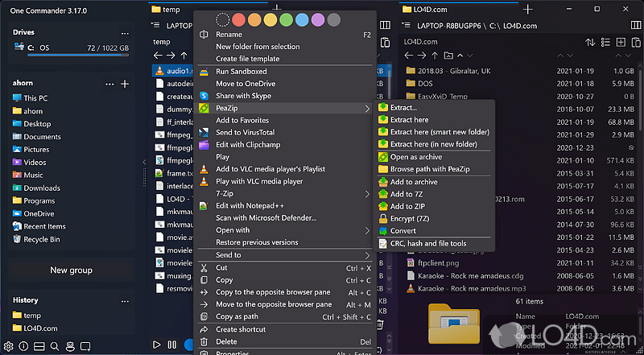644x355 pixels.
Task: Add a new tab next to LO4D.com tab
Action: click(528, 9)
